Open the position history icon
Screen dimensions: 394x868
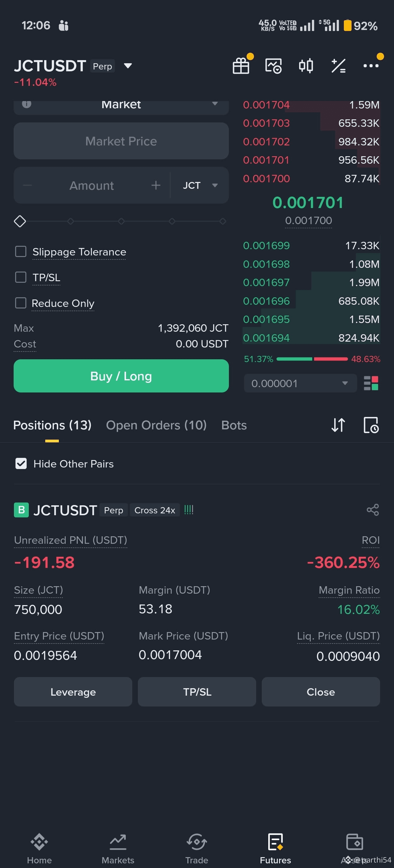[x=371, y=425]
